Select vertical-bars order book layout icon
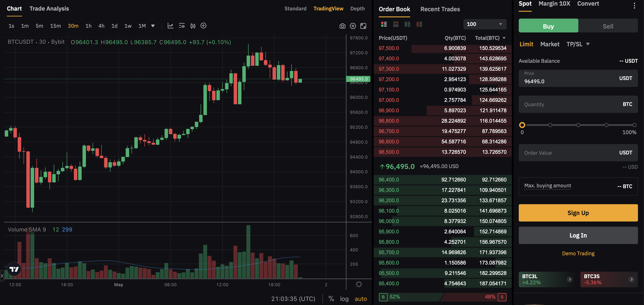 pos(396,24)
